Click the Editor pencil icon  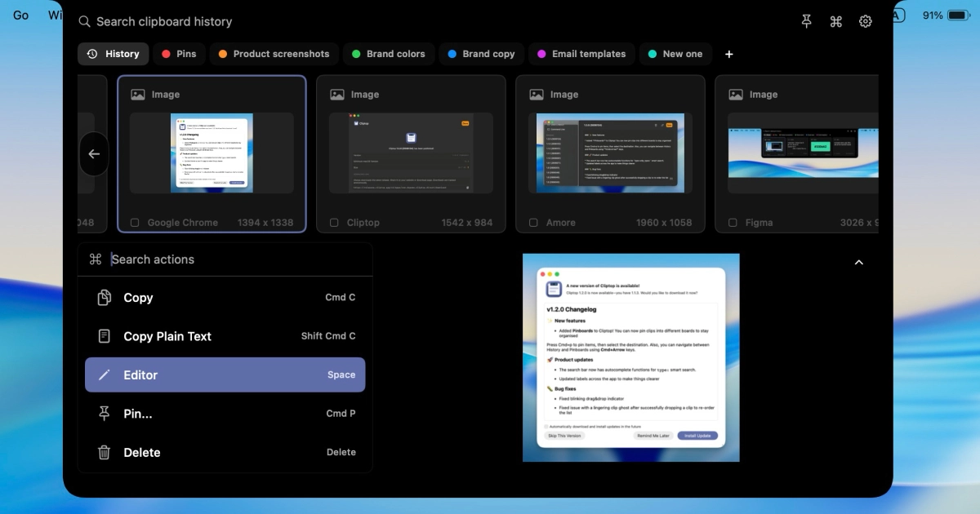click(105, 375)
